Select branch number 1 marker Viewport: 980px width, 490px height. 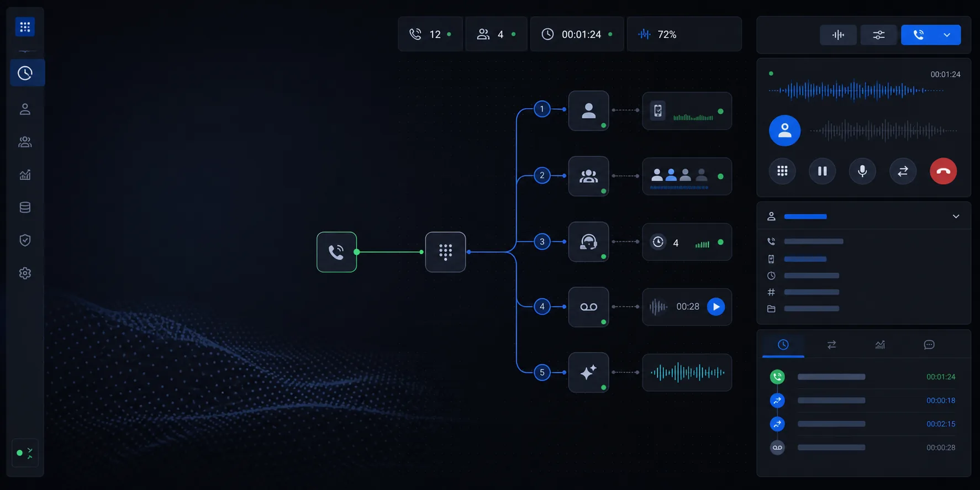tap(542, 109)
